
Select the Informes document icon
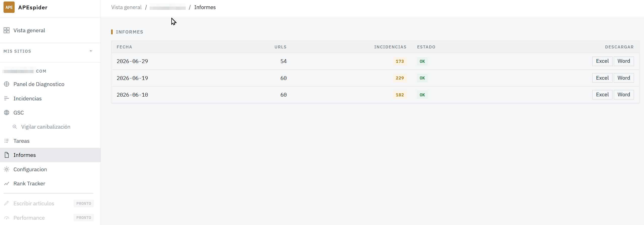tap(7, 155)
